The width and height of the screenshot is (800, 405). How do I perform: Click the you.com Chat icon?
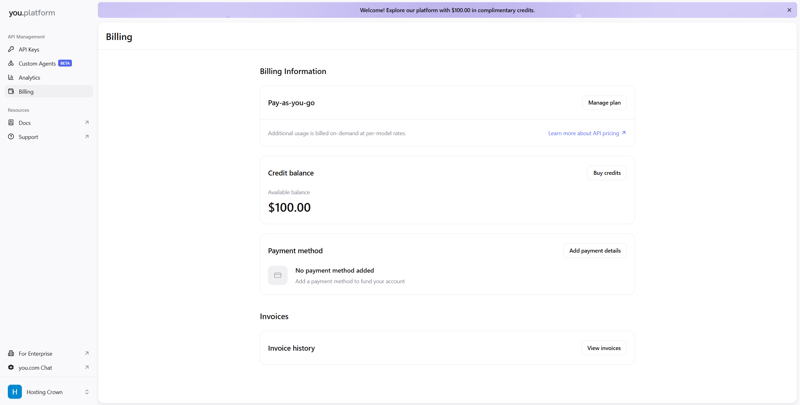point(11,367)
